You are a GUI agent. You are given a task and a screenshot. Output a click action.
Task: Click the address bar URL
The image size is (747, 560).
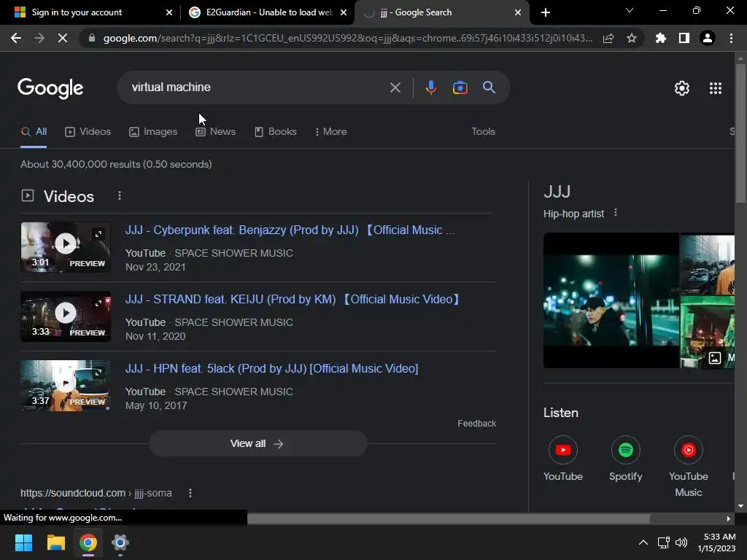coord(348,38)
